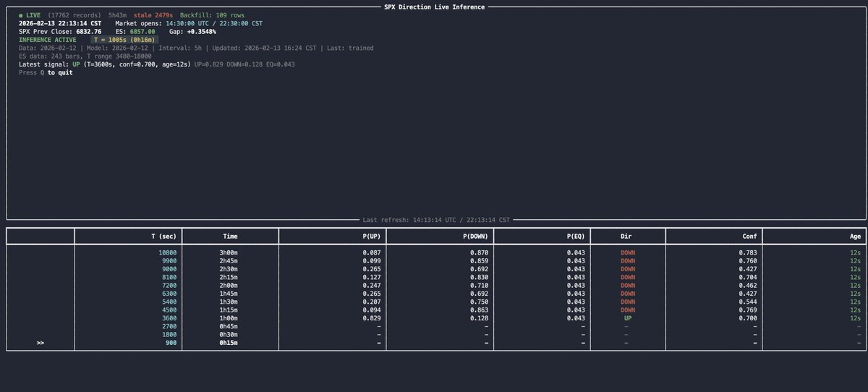868x392 pixels.
Task: Select the (17762 records) count
Action: [75, 14]
